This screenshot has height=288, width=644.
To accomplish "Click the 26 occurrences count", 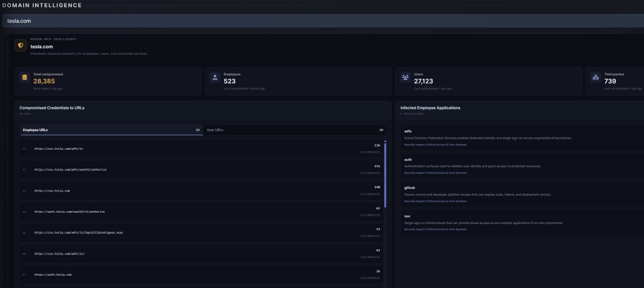I will (x=378, y=271).
